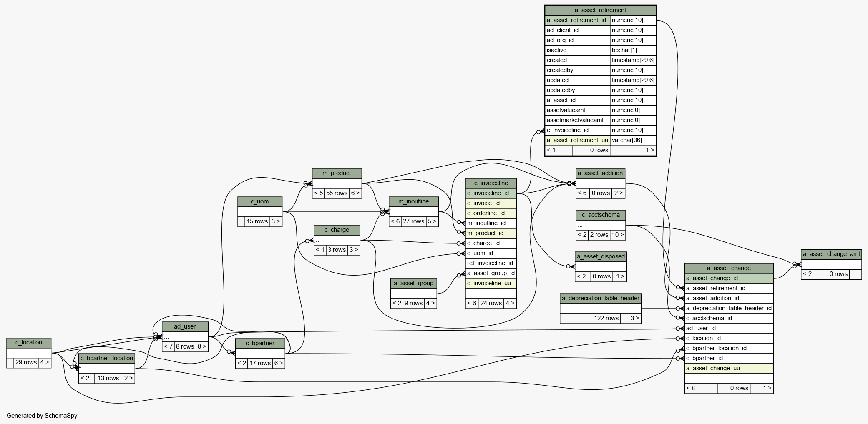Click the a_asset_disposed table header

(601, 256)
